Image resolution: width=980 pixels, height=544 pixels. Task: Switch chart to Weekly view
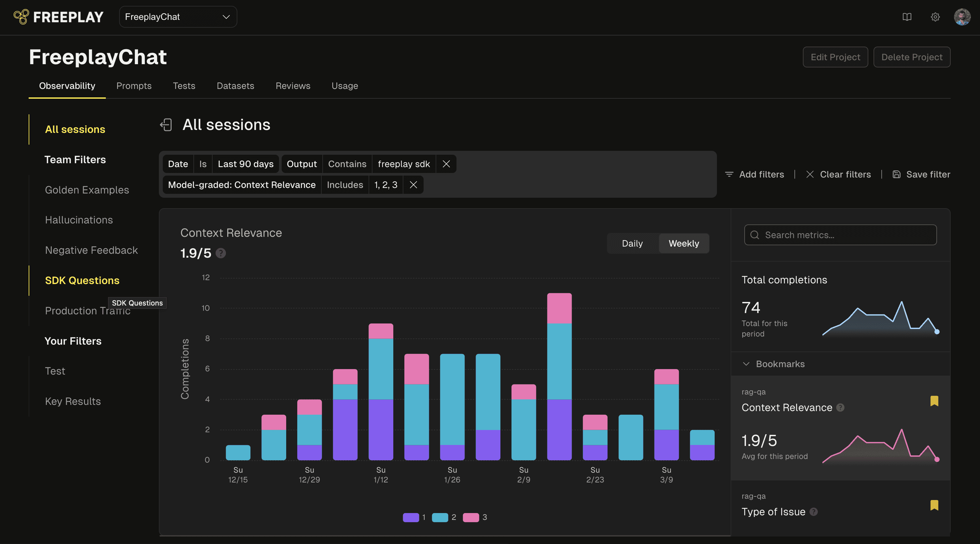tap(684, 244)
